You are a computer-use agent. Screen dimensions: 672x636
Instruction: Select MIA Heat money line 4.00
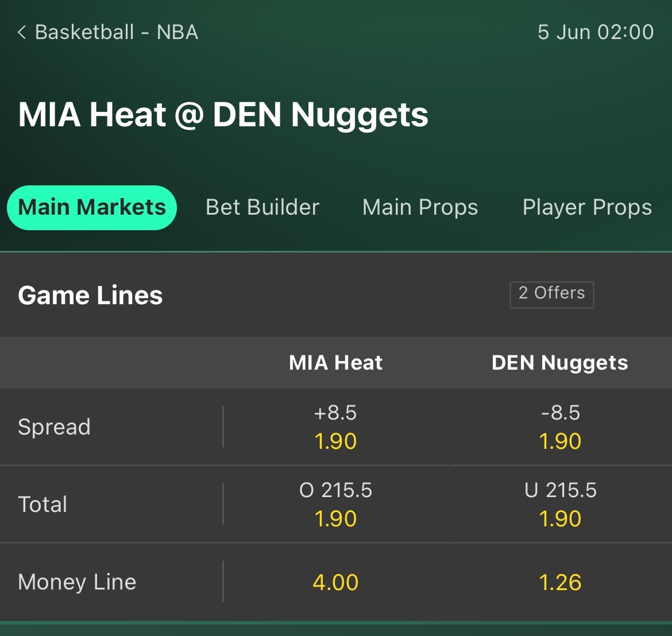point(335,583)
